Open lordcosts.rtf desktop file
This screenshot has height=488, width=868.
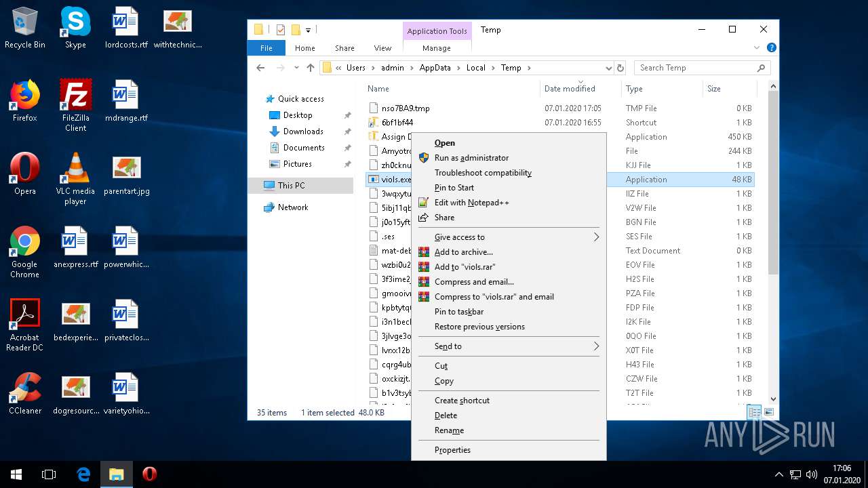coord(126,28)
